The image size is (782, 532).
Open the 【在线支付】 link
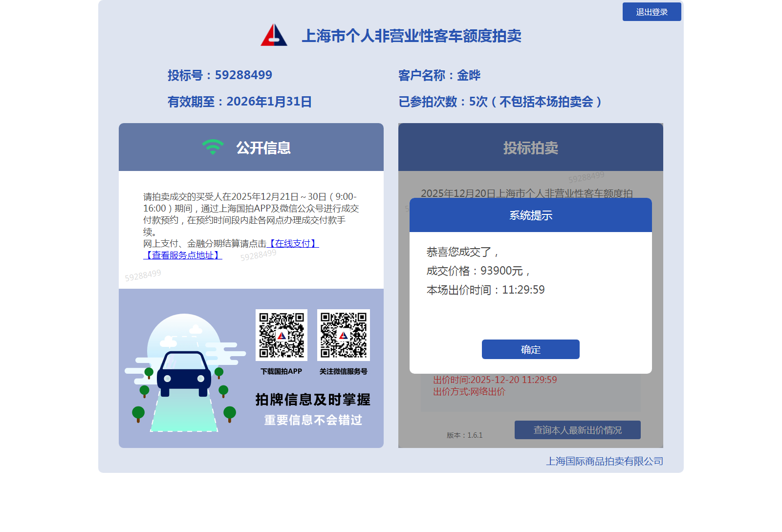pos(293,243)
